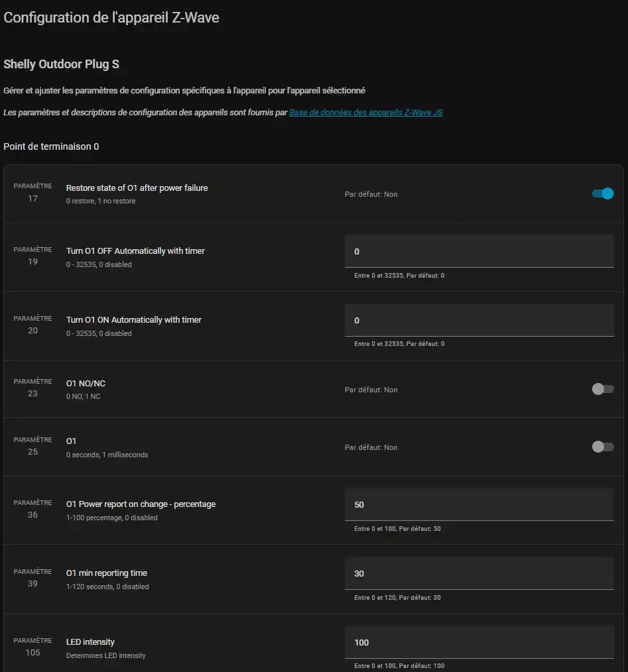Click the Point de terminaison 0 label
This screenshot has height=672, width=628.
point(51,146)
